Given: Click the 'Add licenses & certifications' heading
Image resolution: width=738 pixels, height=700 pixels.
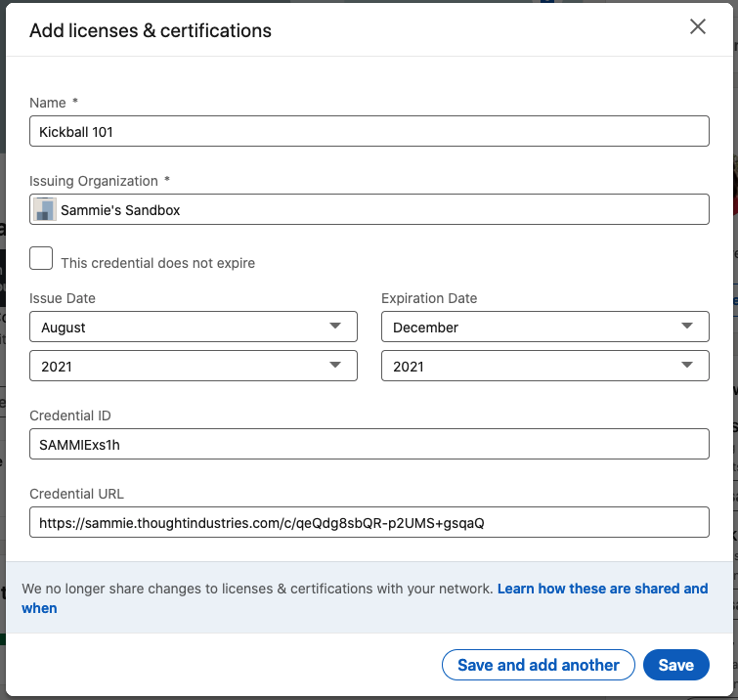Looking at the screenshot, I should 151,30.
